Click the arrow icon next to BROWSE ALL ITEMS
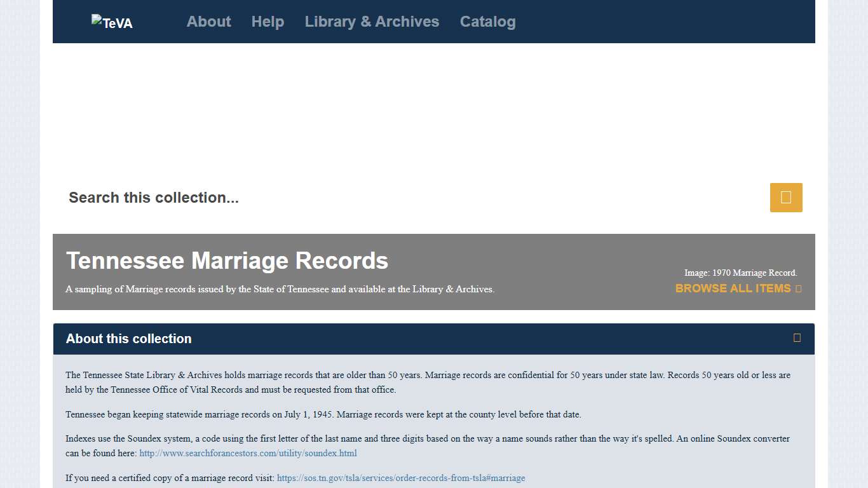The image size is (868, 488). coord(798,288)
